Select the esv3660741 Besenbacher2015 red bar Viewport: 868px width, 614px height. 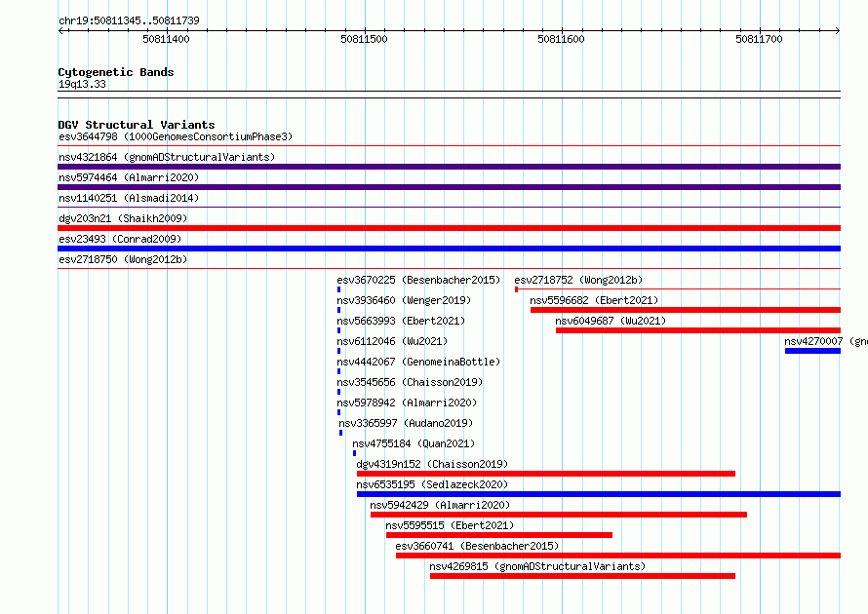tap(617, 556)
